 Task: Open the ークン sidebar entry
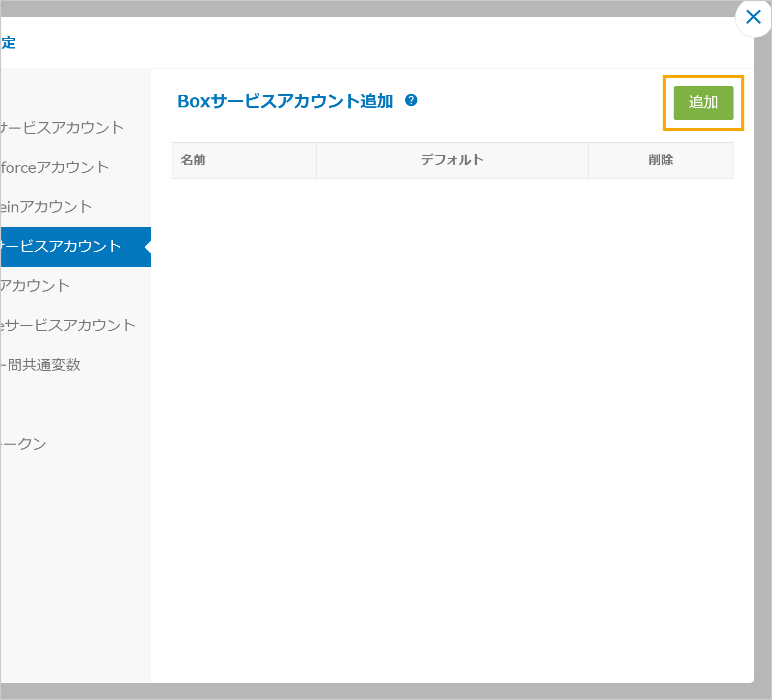(x=24, y=444)
